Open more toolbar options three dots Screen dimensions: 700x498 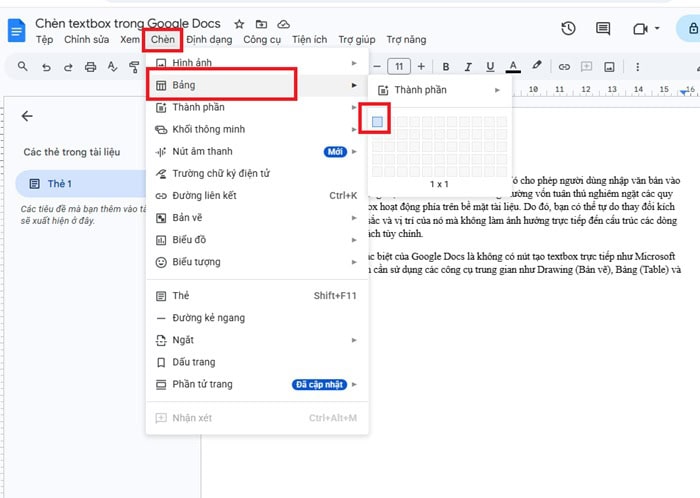(x=638, y=67)
